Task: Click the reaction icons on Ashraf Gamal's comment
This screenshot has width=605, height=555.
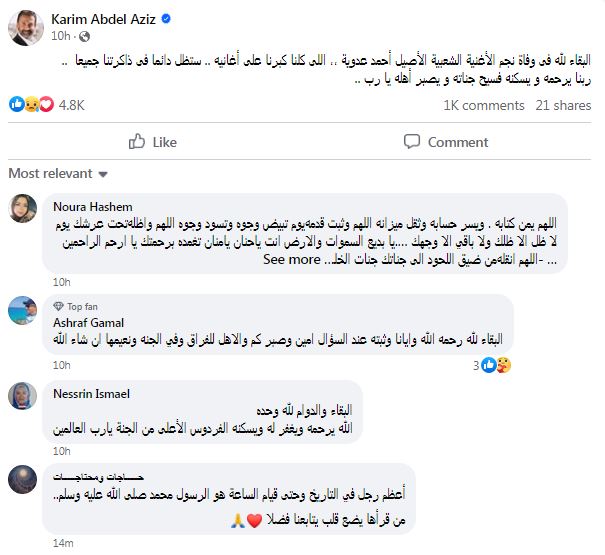Action: coord(496,364)
